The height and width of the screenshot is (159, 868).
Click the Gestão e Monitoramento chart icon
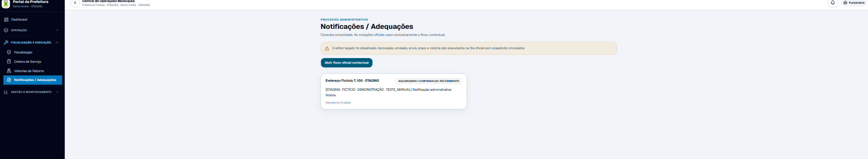pos(6,92)
